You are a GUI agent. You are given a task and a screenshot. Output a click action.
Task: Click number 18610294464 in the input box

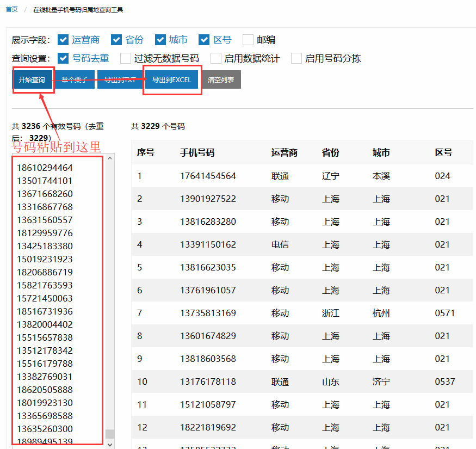[x=45, y=168]
